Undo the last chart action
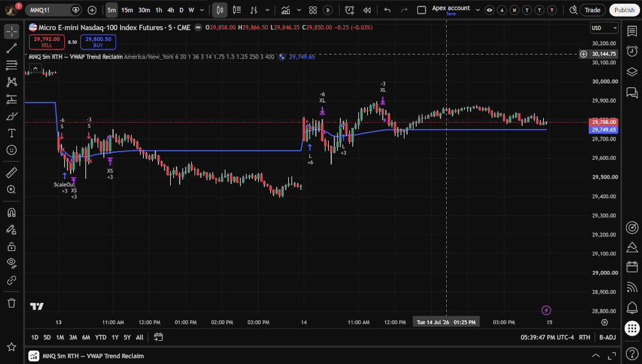 (x=387, y=10)
